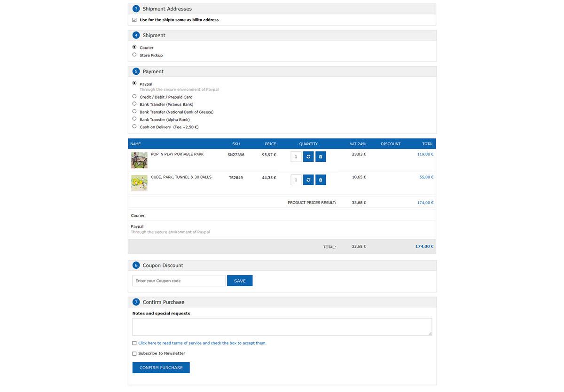
Task: Uncheck shipto same as billto address
Action: point(134,20)
